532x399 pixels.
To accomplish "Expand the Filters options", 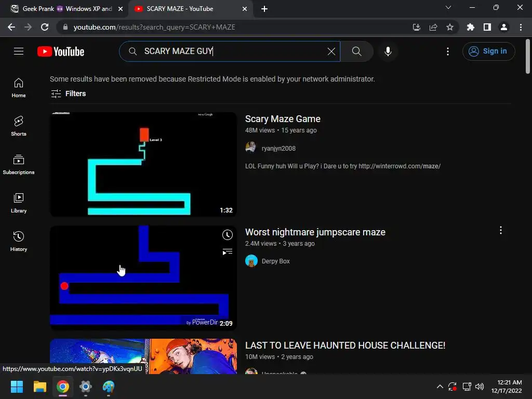I will coord(68,94).
